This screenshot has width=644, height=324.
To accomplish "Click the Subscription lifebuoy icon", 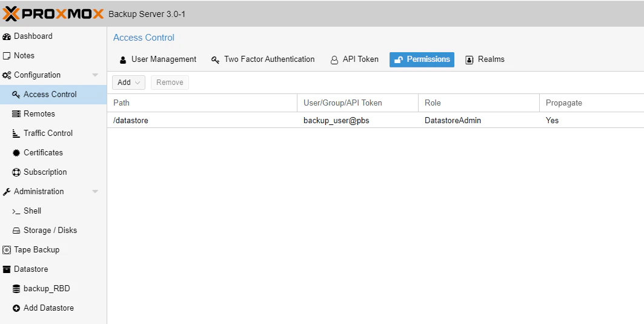I will point(16,172).
